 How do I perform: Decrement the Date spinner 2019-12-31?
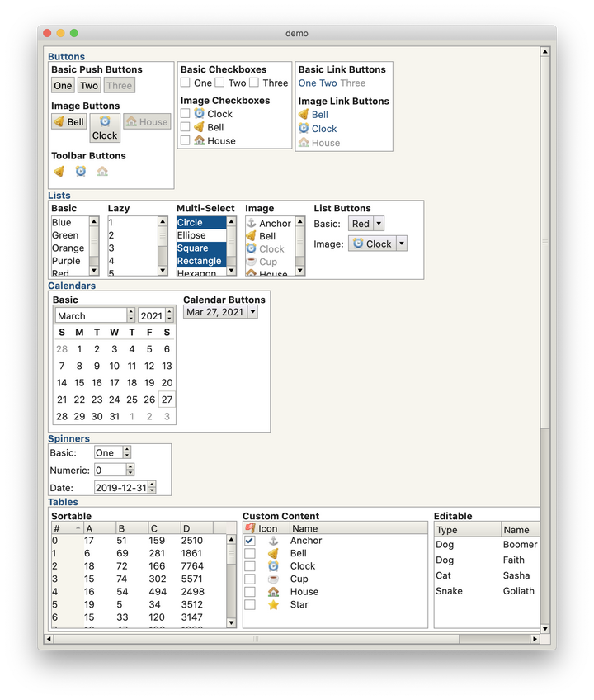tap(152, 490)
